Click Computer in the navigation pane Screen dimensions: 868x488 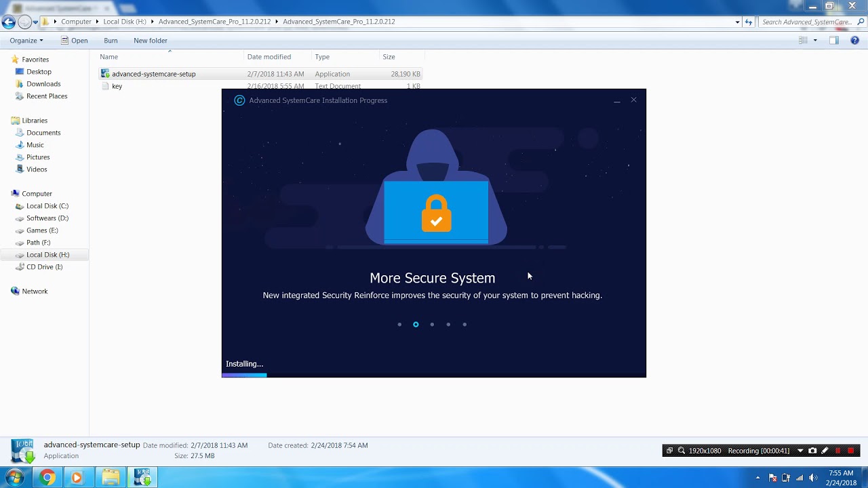pyautogui.click(x=37, y=194)
